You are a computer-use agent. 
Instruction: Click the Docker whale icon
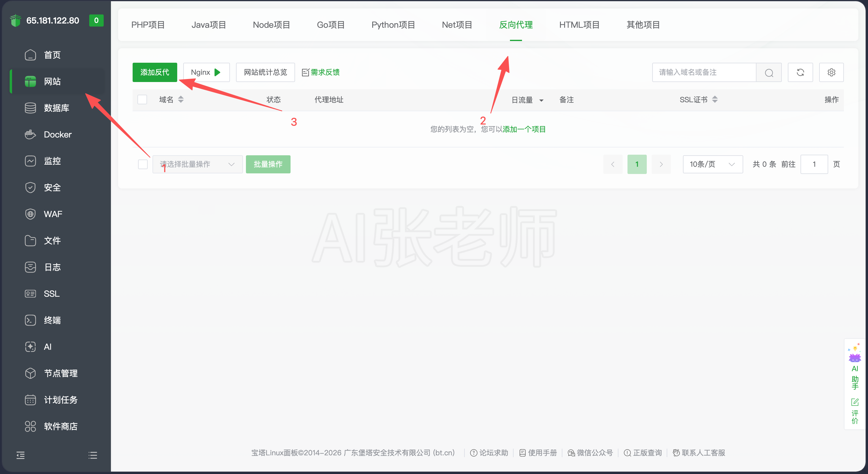coord(30,134)
